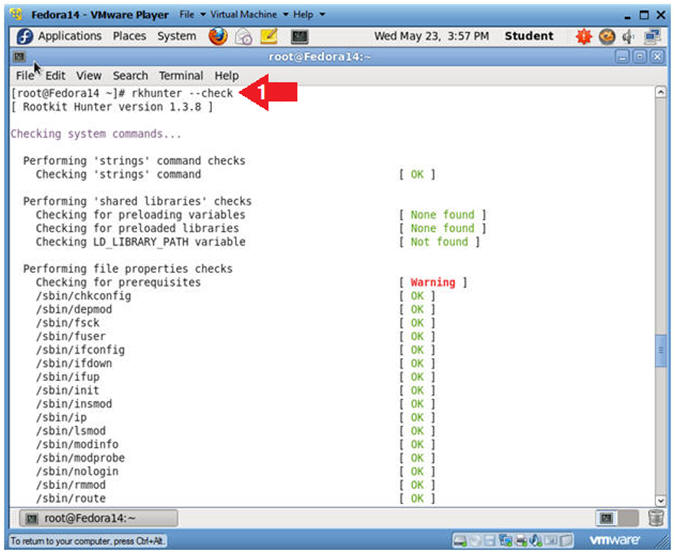The image size is (675, 554).
Task: Expand the VMware Player Help dropdown
Action: coord(309,15)
